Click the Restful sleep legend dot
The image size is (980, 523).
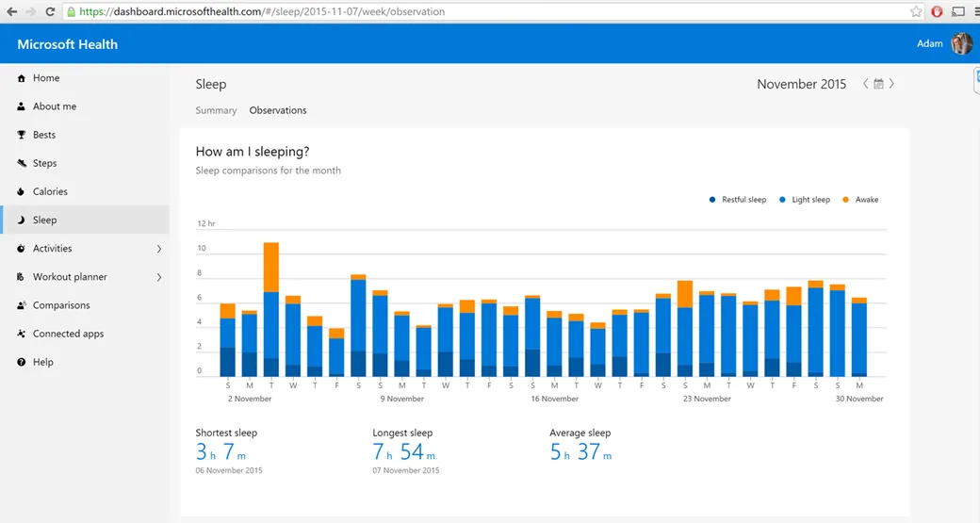point(711,200)
